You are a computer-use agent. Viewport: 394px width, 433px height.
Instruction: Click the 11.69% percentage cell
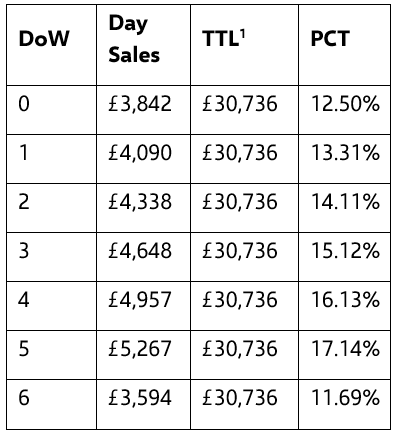tap(344, 404)
